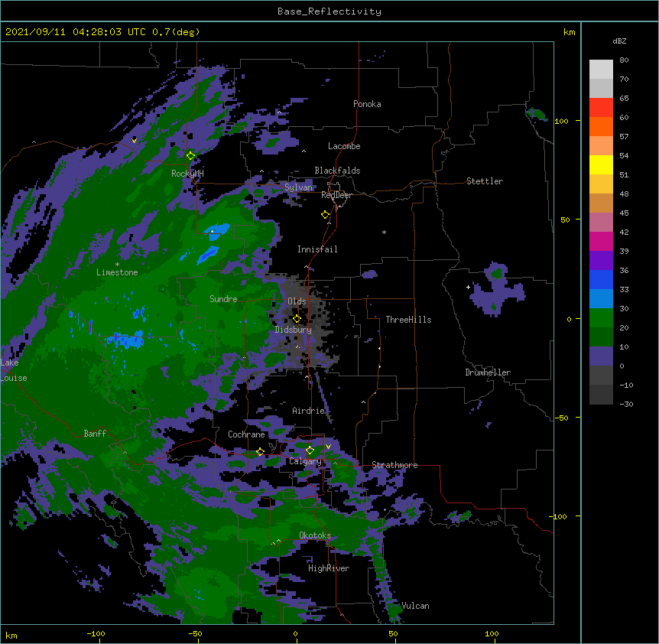
Task: Click the white cross marker west of Drumheller cell
Action: tap(468, 287)
